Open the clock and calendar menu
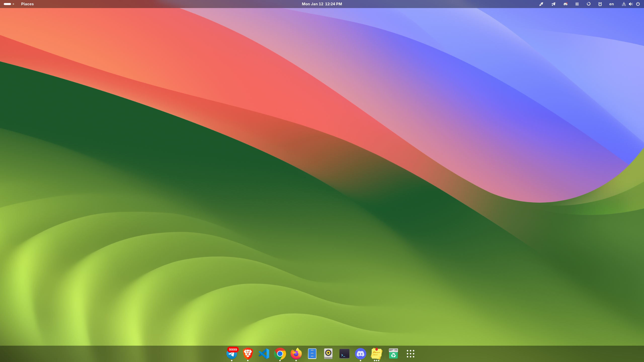 point(322,4)
